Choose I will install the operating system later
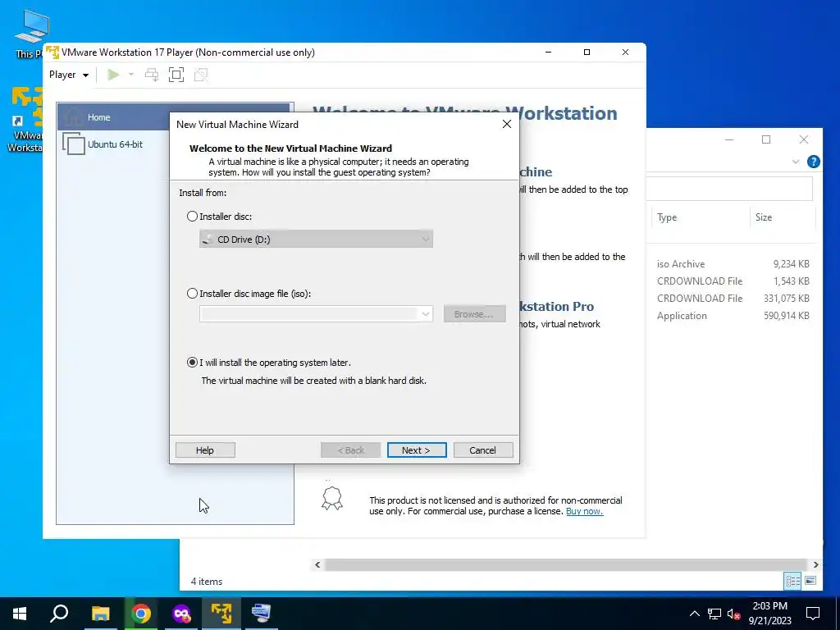 pos(192,362)
